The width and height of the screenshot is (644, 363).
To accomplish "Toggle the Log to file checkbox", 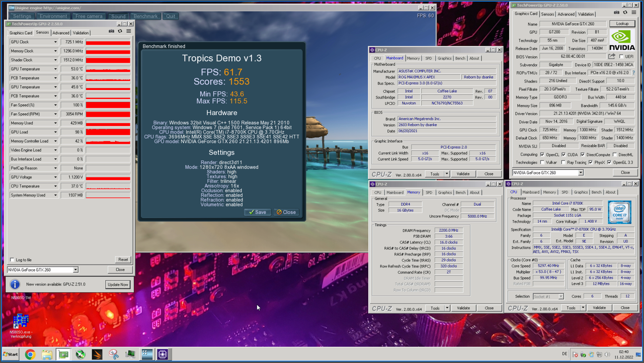I will 12,260.
